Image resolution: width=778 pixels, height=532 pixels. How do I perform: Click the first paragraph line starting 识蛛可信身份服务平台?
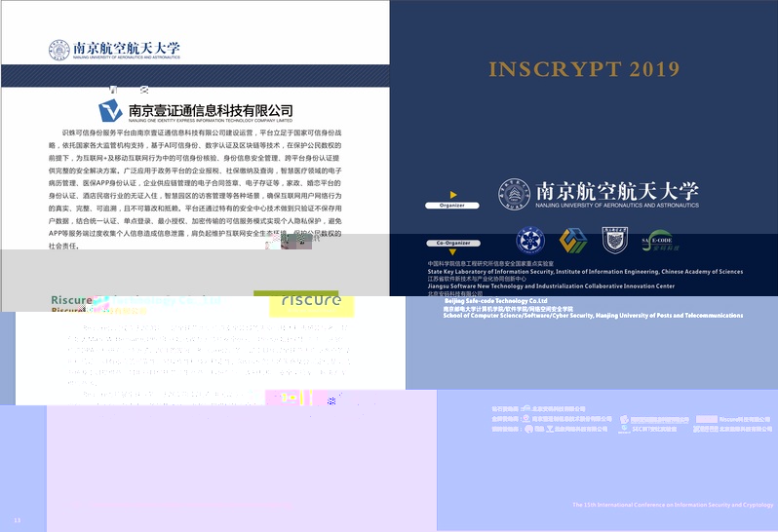click(x=201, y=133)
